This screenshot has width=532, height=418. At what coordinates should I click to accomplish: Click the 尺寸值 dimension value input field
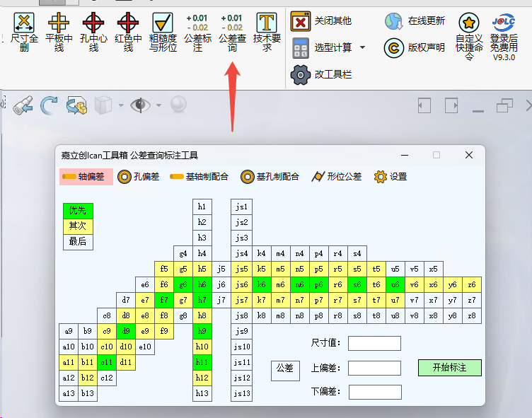point(374,343)
